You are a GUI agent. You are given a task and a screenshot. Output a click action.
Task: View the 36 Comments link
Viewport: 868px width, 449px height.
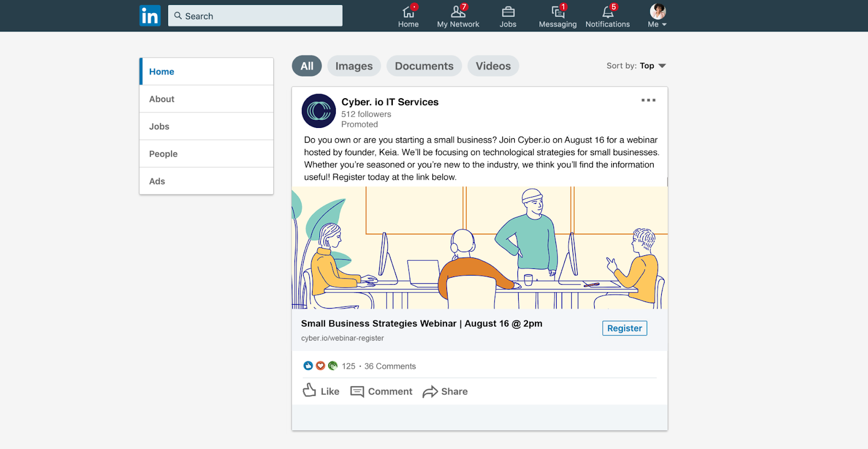pos(390,367)
